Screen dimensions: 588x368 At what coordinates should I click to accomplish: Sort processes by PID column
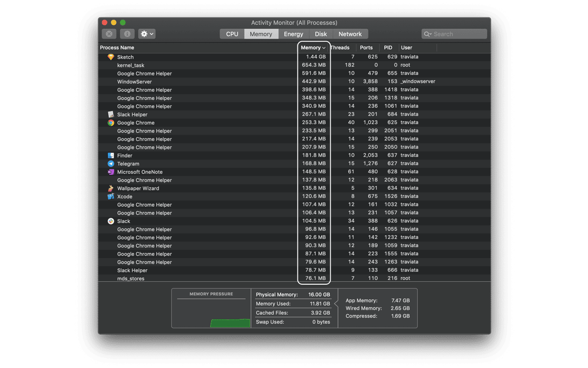click(388, 47)
